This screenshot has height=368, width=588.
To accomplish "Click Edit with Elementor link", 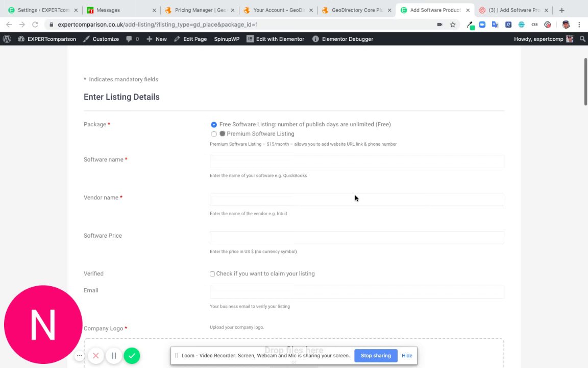I will coord(275,39).
